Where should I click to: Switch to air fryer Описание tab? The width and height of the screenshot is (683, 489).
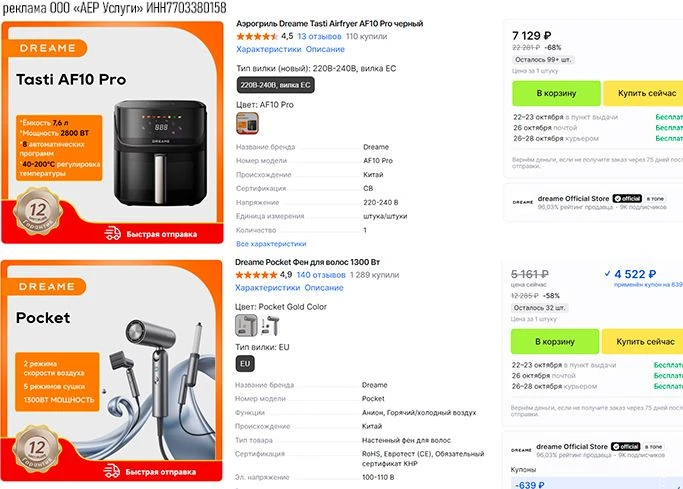point(325,49)
